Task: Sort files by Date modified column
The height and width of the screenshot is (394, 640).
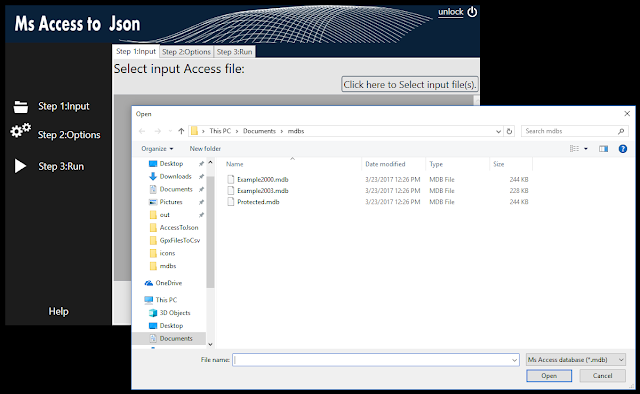Action: pyautogui.click(x=385, y=164)
